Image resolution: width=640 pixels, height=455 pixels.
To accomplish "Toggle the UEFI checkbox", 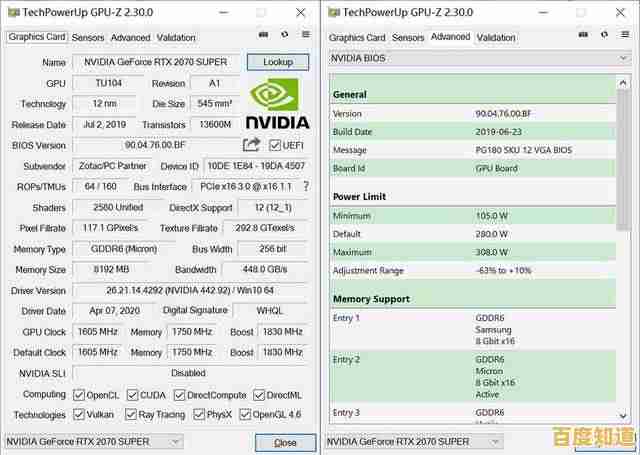I will click(274, 146).
